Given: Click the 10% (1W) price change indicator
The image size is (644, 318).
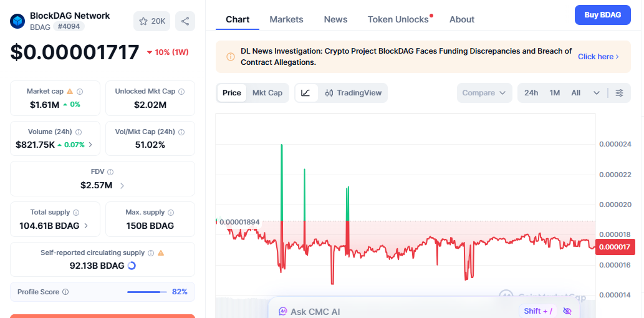Looking at the screenshot, I should coord(168,52).
